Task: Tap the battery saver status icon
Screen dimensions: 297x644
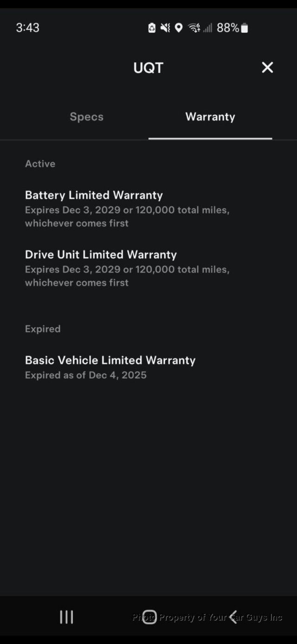Action: [151, 28]
